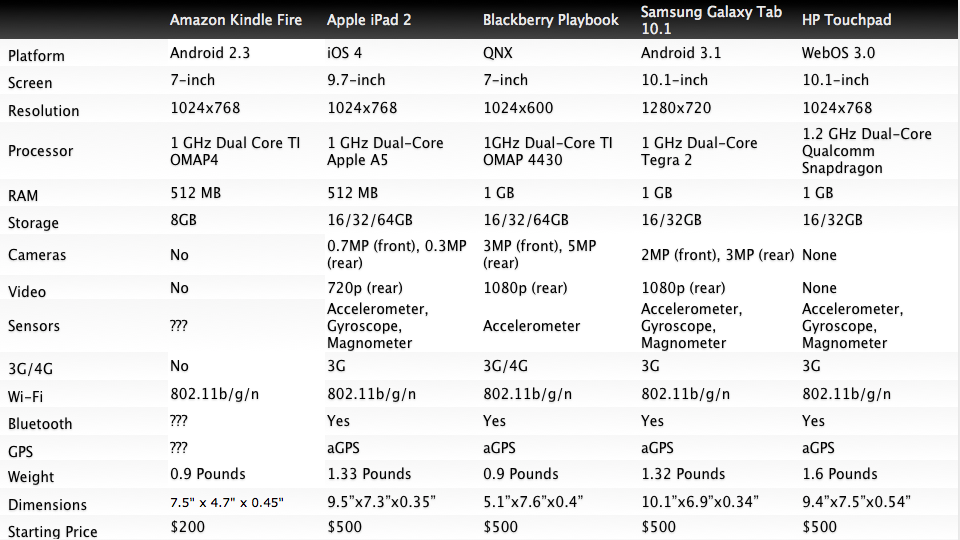Click the Amazon Kindle Fire column header
960x540 pixels.
pos(235,20)
